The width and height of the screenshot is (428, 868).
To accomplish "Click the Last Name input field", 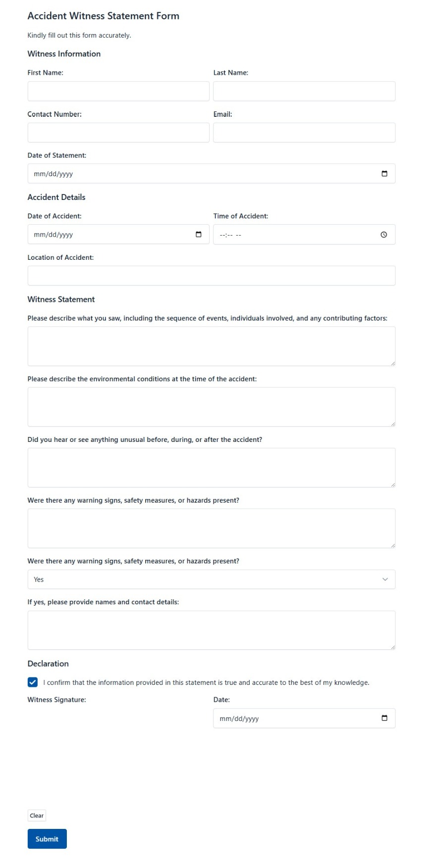I will click(x=304, y=91).
